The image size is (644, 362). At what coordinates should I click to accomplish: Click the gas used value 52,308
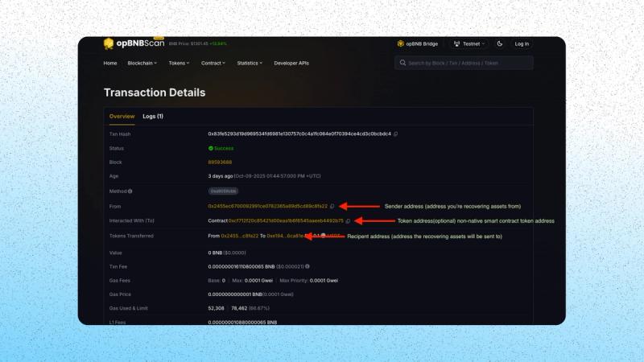point(216,308)
